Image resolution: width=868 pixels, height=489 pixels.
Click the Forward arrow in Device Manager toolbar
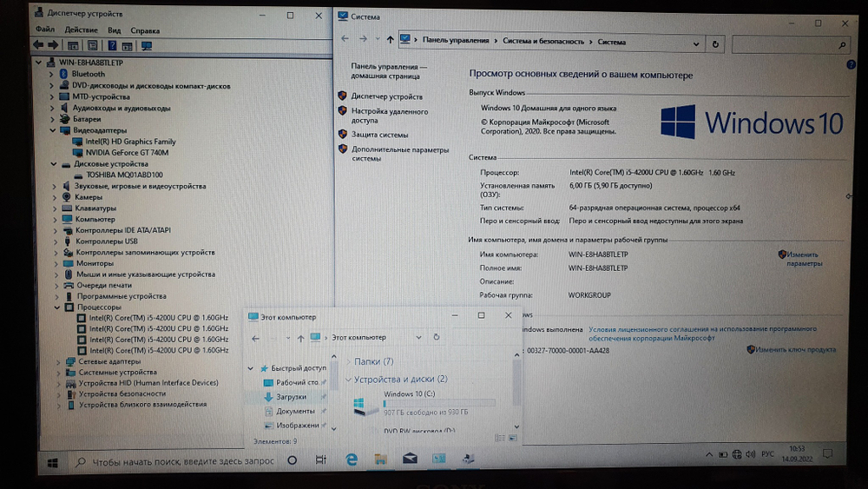coord(53,45)
